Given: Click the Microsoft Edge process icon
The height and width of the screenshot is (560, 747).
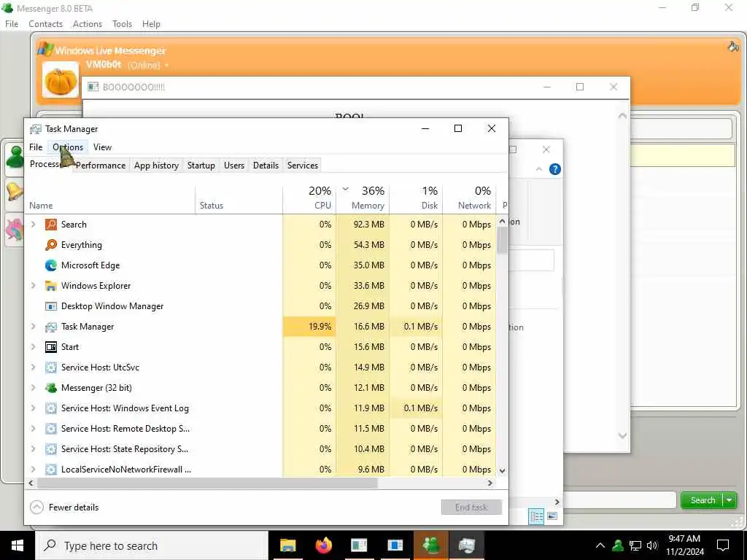Looking at the screenshot, I should 51,265.
